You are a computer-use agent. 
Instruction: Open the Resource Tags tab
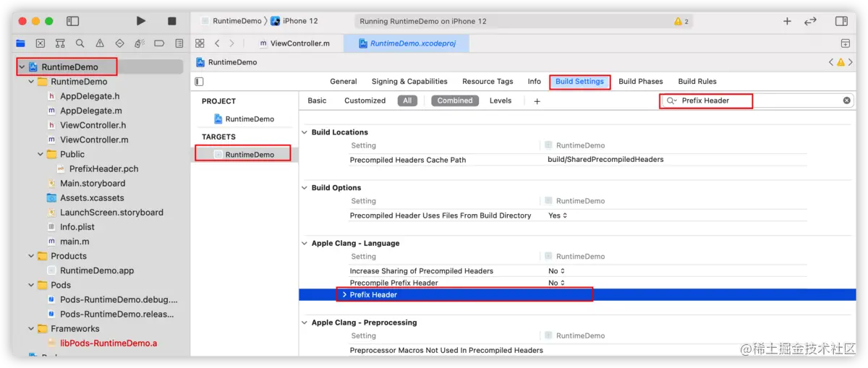[x=488, y=82]
